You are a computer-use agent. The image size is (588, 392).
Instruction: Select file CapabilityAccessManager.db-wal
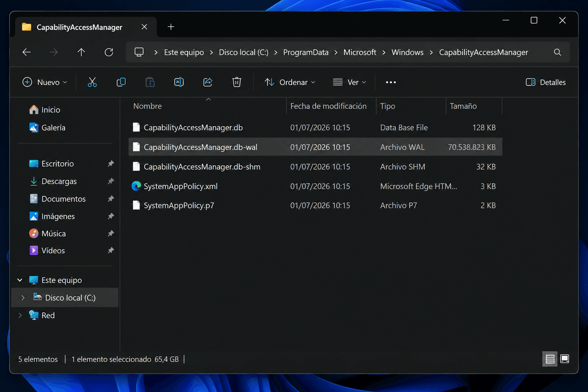point(315,147)
